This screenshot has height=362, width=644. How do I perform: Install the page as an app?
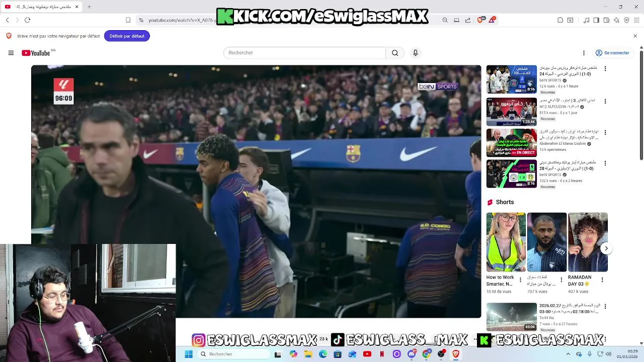(x=456, y=20)
